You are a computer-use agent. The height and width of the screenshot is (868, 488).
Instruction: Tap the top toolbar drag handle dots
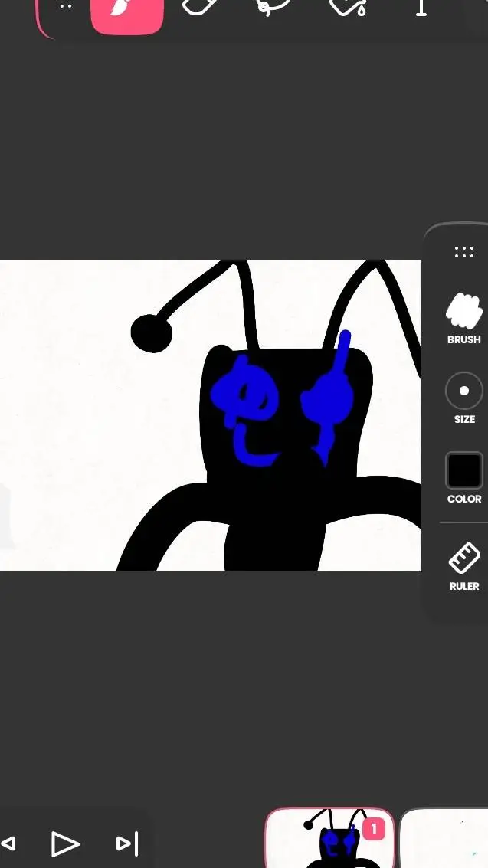(x=66, y=6)
